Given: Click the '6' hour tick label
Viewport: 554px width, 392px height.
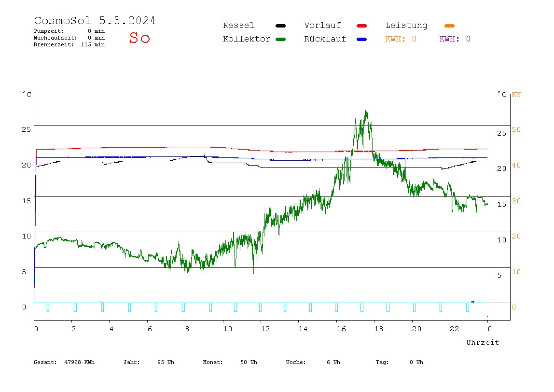Looking at the screenshot, I should tap(150, 329).
